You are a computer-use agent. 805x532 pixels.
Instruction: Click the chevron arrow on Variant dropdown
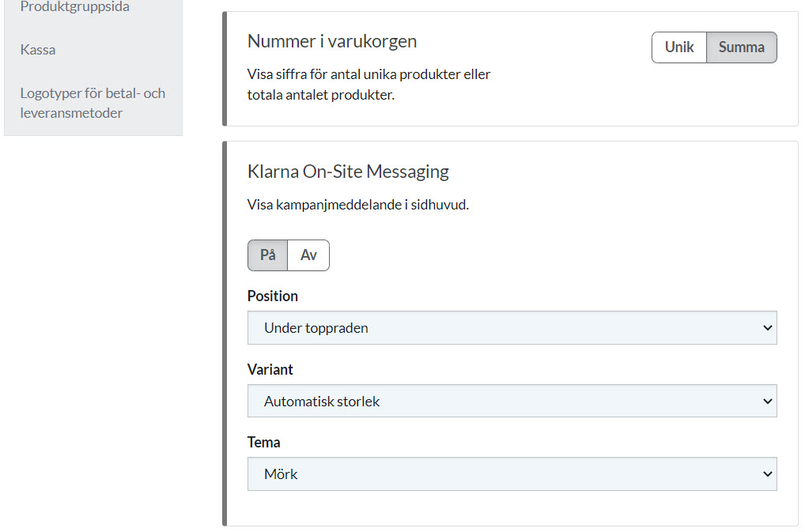click(765, 401)
